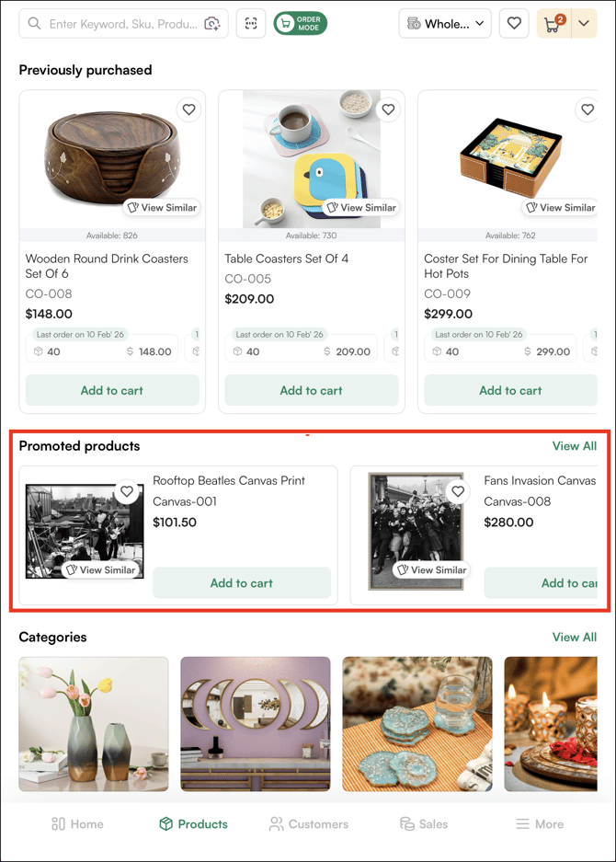Favorite the Wooden Round Drink Coasters

pos(188,109)
